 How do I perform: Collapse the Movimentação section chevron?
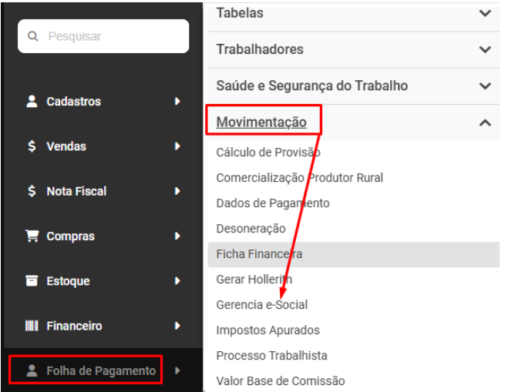point(485,122)
